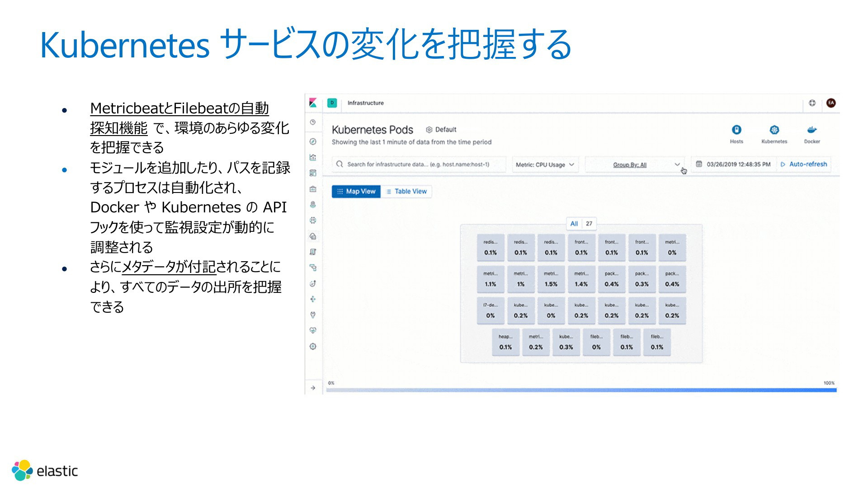Open the Uptime icon in the sidebar

tap(313, 283)
